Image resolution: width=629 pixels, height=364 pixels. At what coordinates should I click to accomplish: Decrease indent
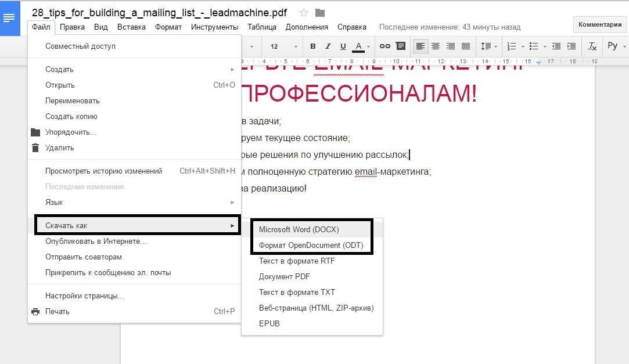(556, 46)
